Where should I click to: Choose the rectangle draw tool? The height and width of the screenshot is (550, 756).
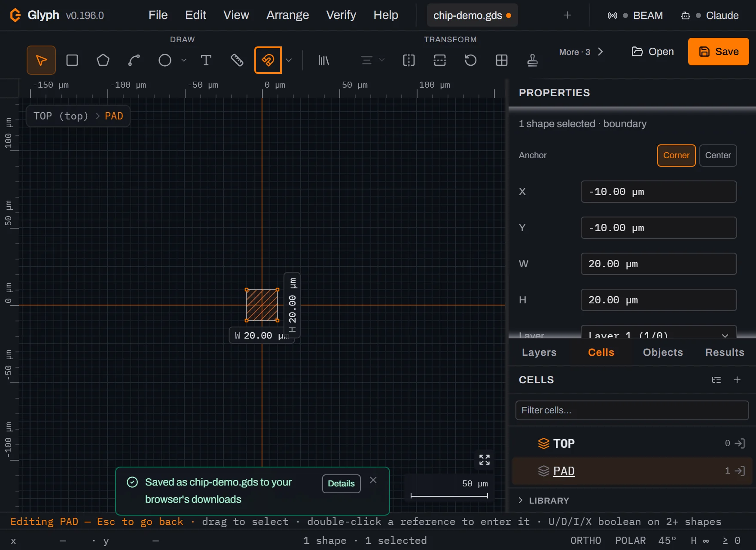pyautogui.click(x=72, y=60)
